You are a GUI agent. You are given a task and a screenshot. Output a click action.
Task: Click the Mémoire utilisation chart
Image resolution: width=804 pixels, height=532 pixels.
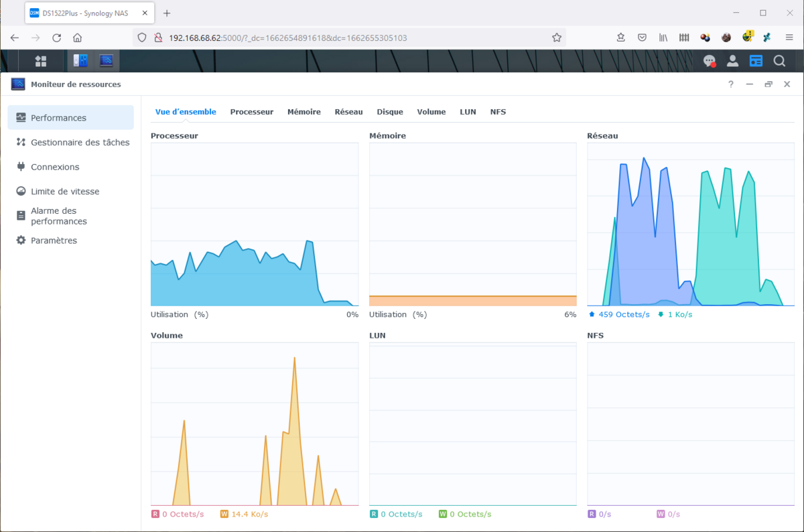coord(473,224)
